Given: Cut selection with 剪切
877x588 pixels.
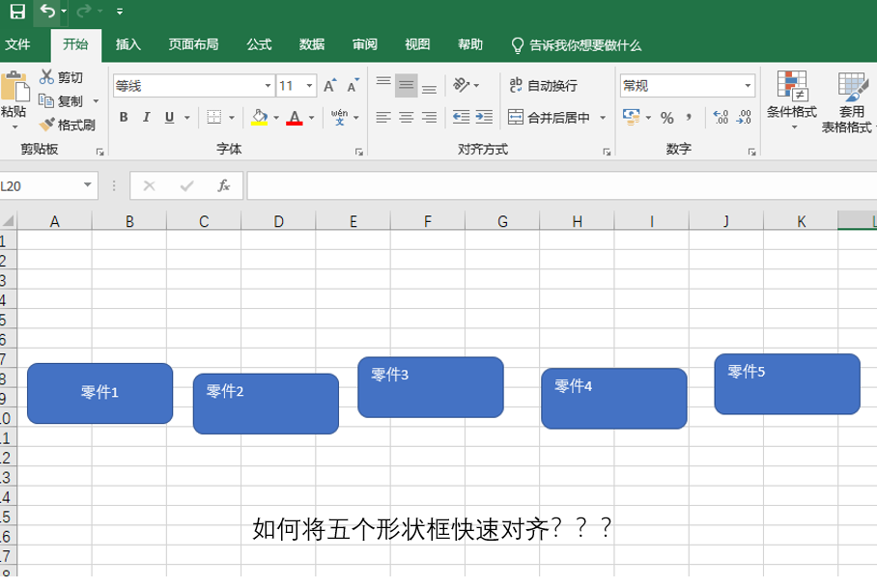Looking at the screenshot, I should click(62, 77).
